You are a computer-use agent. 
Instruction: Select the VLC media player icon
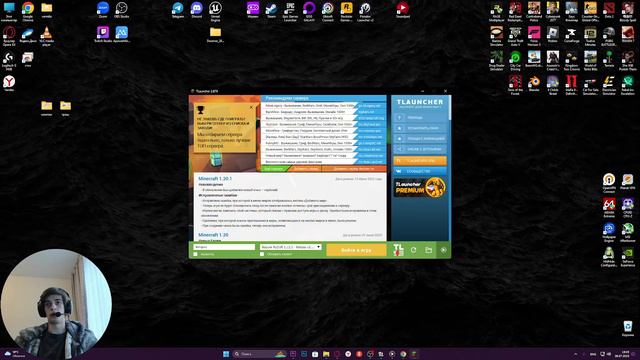[47, 36]
